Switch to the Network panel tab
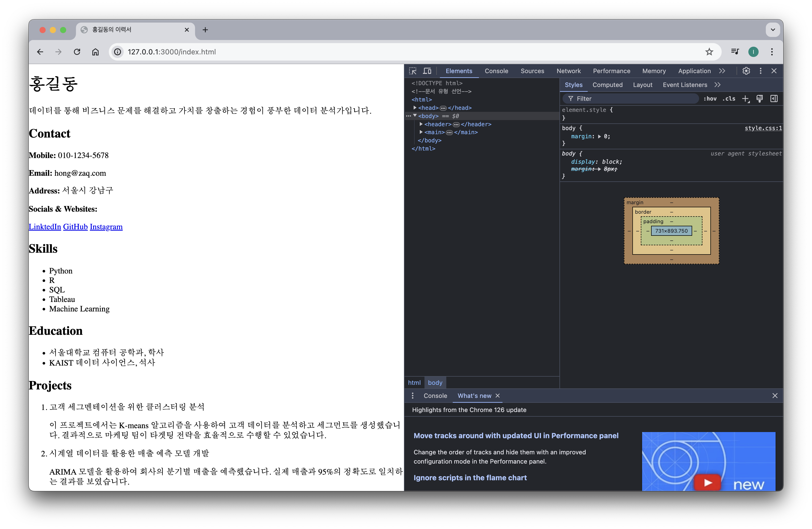 568,71
